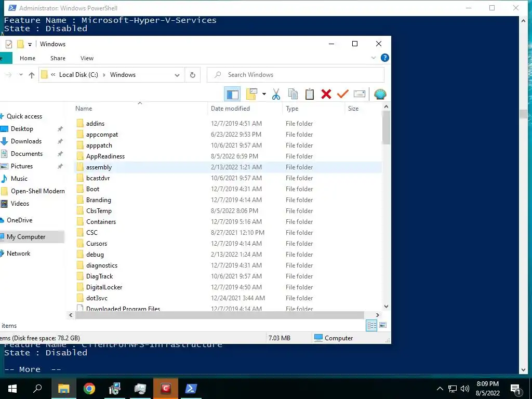Select Downloads in navigation pane
The width and height of the screenshot is (532, 399).
26,141
